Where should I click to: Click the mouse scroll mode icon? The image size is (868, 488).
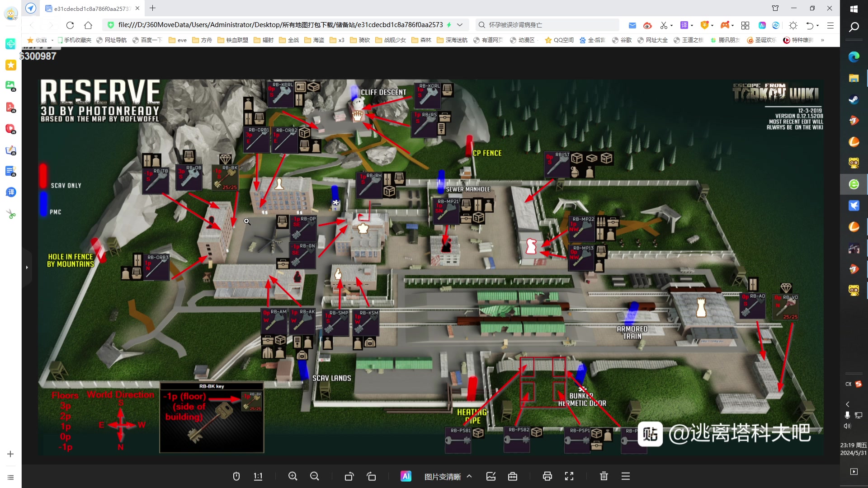tap(236, 476)
